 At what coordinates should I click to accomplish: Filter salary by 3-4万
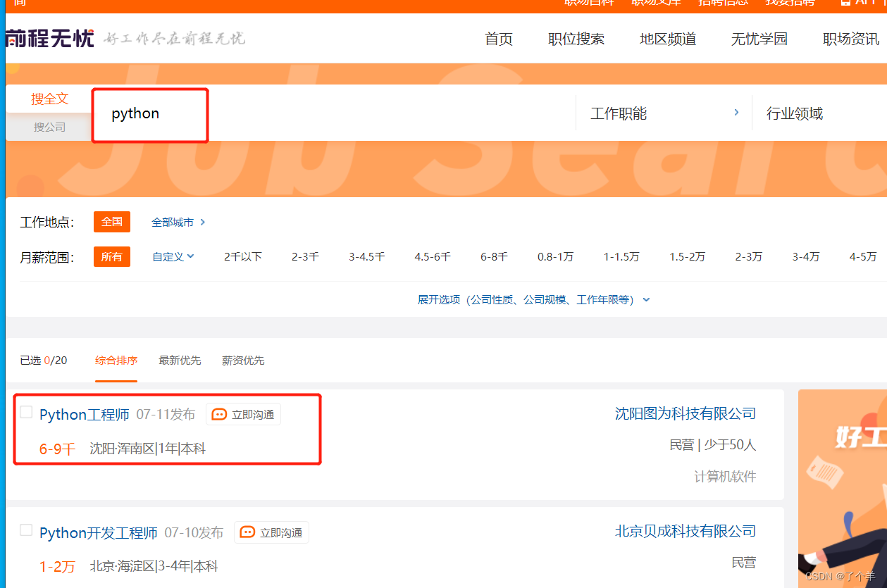(x=806, y=257)
